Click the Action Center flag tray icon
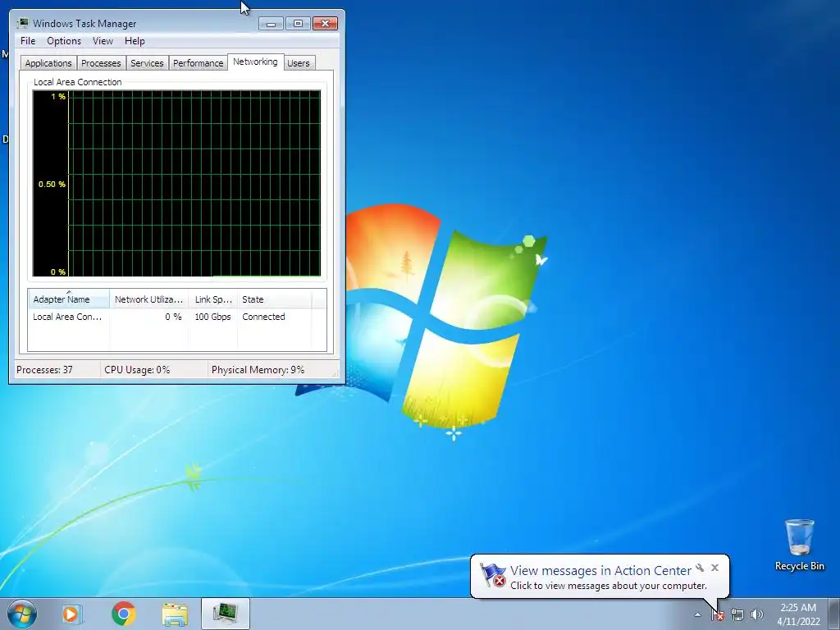840x630 pixels. pos(718,615)
